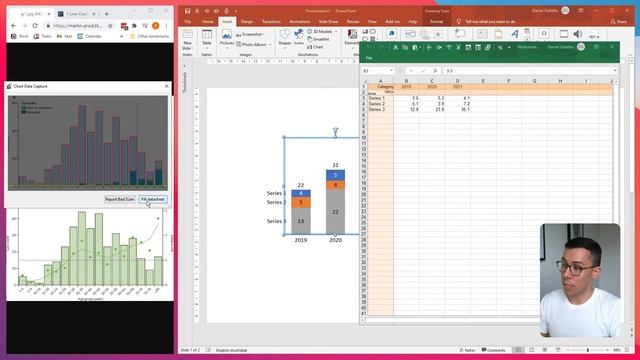Click the Series 2 label on the slide chart
The image size is (640, 360).
[x=276, y=202]
